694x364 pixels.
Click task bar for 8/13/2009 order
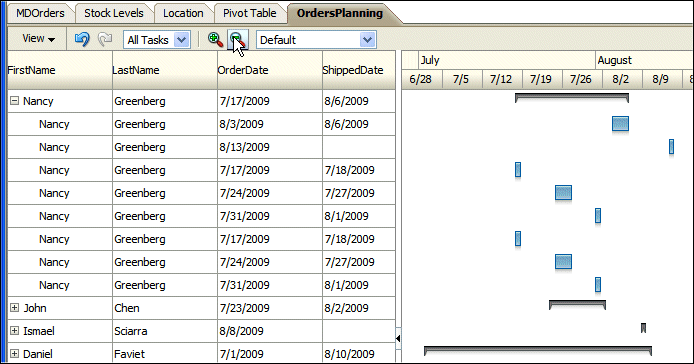(671, 147)
